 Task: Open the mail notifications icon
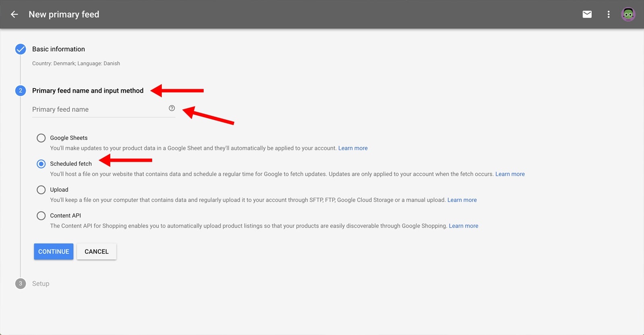click(x=587, y=14)
